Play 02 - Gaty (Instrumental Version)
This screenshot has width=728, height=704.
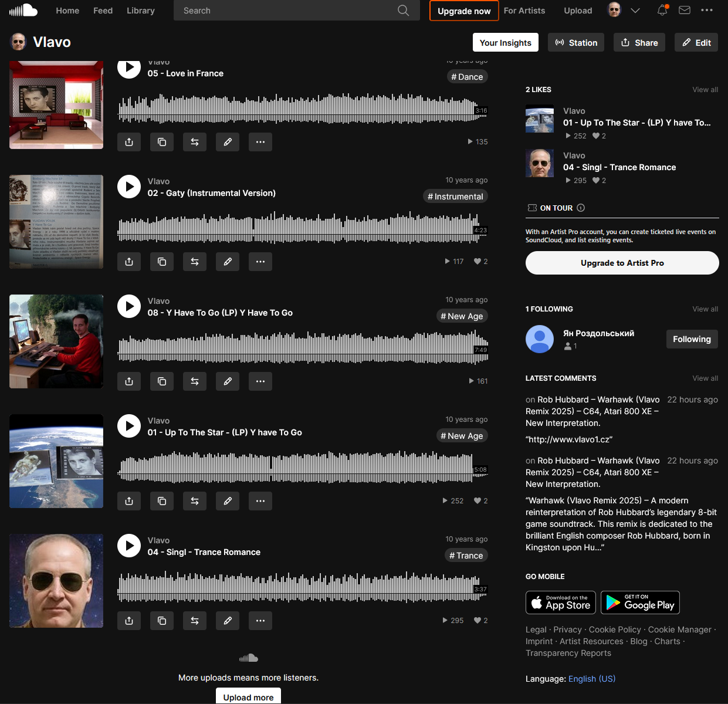point(129,187)
